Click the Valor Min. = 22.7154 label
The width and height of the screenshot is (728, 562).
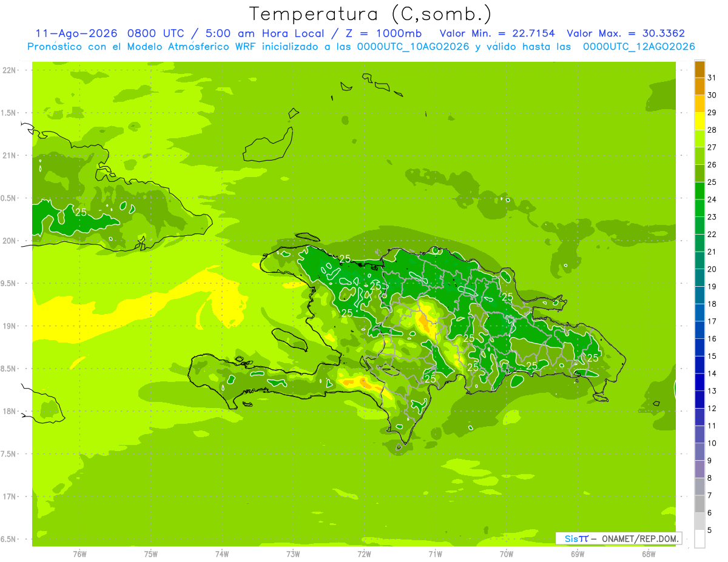click(497, 33)
